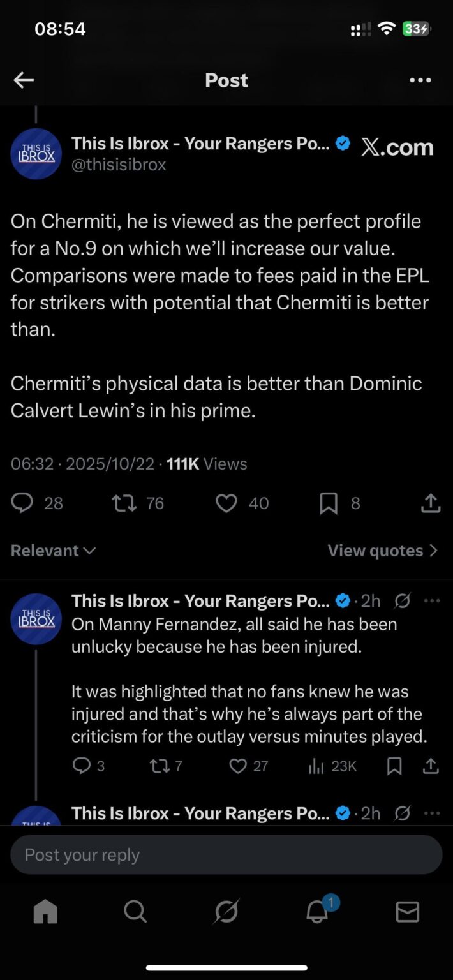Tap the Post your reply field
453x980 pixels.
coord(226,855)
